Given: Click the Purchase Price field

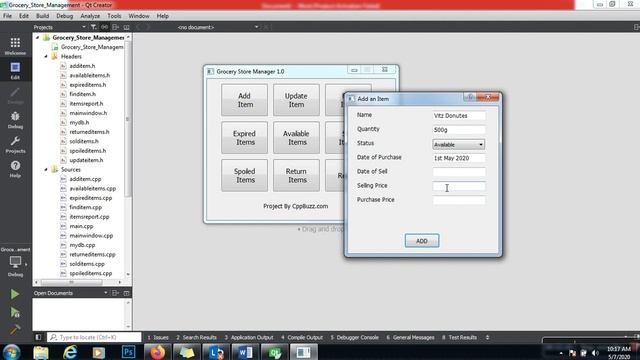Looking at the screenshot, I should point(459,200).
